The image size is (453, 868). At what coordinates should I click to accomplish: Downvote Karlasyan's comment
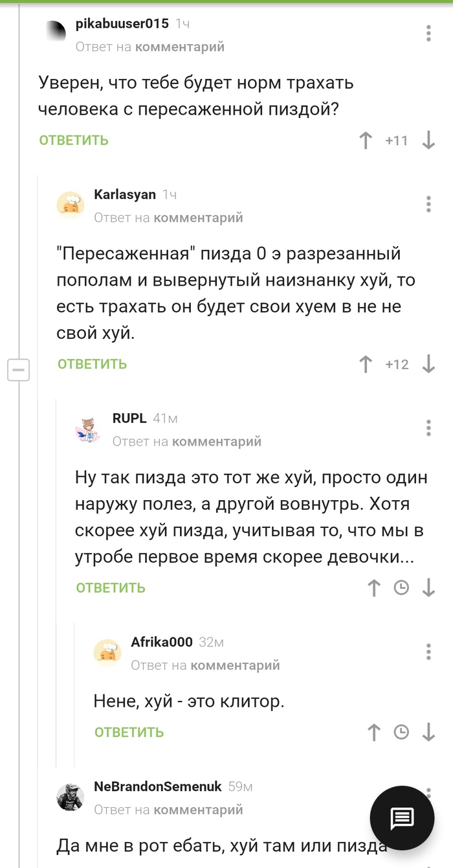tap(428, 364)
